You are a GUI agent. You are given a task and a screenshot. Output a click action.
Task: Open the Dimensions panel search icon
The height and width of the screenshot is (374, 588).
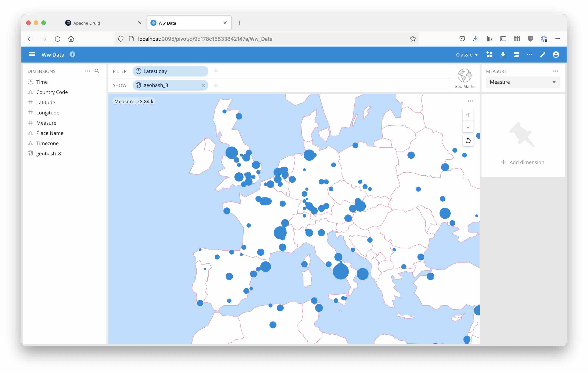(97, 71)
